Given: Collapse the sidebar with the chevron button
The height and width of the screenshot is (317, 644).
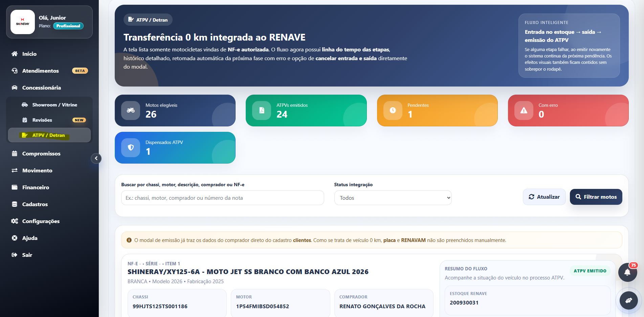Looking at the screenshot, I should 96,158.
